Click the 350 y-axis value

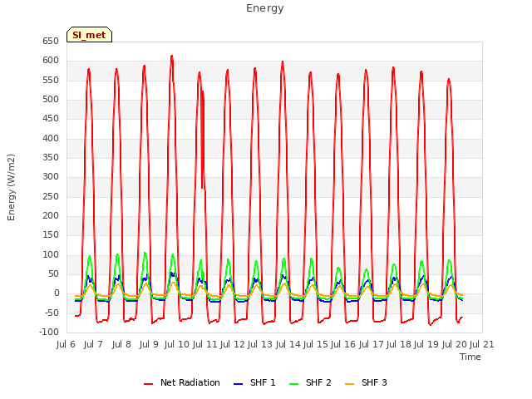coord(51,158)
